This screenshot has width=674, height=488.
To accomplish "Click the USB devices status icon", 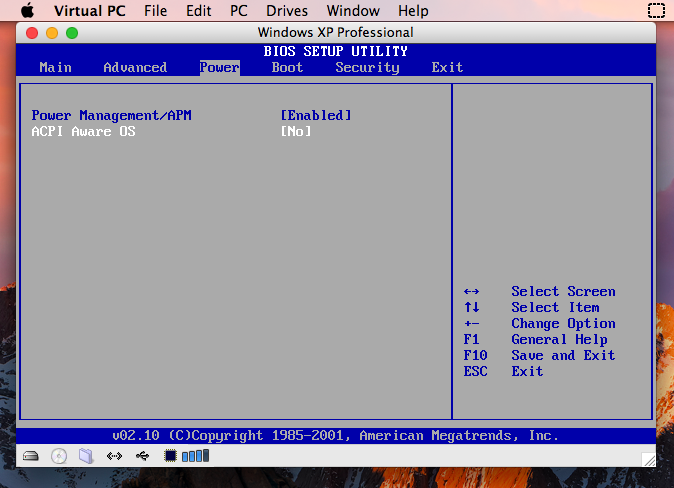I will tap(142, 456).
